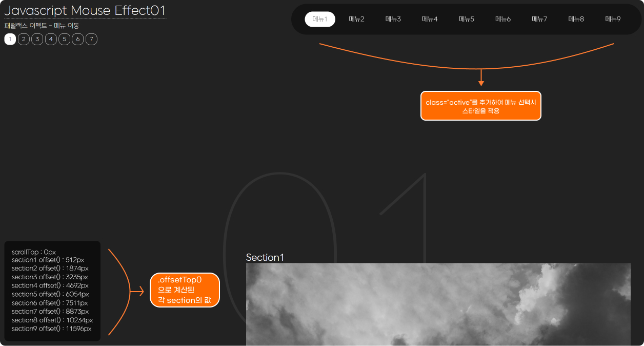The image size is (644, 346).
Task: Click the cloud image under Section1
Action: pos(438,304)
